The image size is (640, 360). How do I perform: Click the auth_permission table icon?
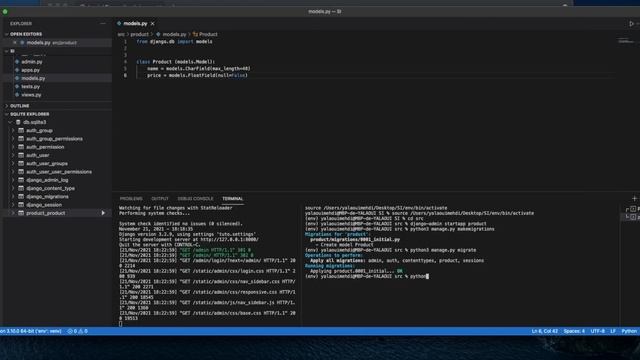[21, 147]
